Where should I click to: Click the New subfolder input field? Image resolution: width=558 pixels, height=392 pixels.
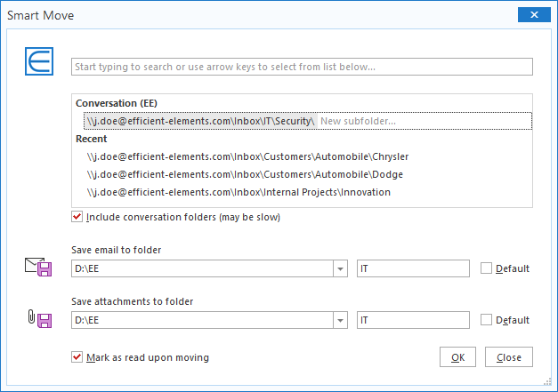[x=425, y=121]
